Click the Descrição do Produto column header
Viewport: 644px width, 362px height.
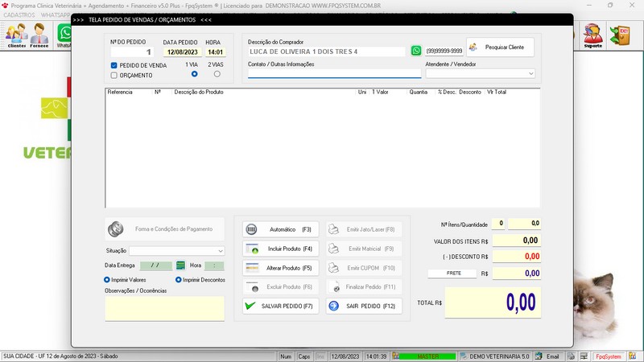click(x=199, y=92)
